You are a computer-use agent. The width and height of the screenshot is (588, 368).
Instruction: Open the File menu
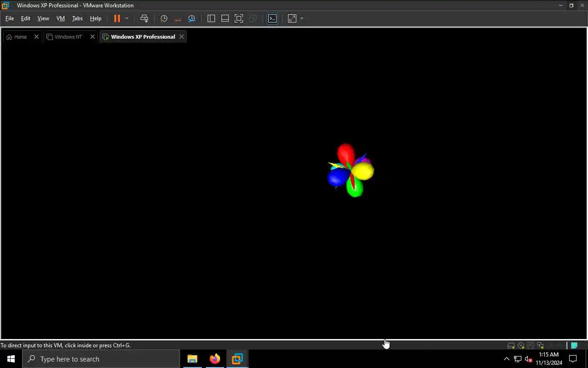[x=9, y=18]
